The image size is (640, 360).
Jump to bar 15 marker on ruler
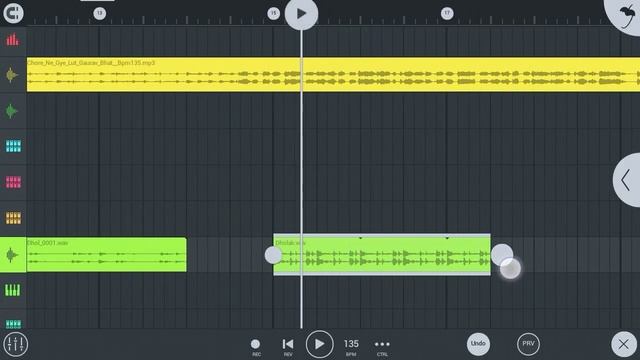[273, 13]
